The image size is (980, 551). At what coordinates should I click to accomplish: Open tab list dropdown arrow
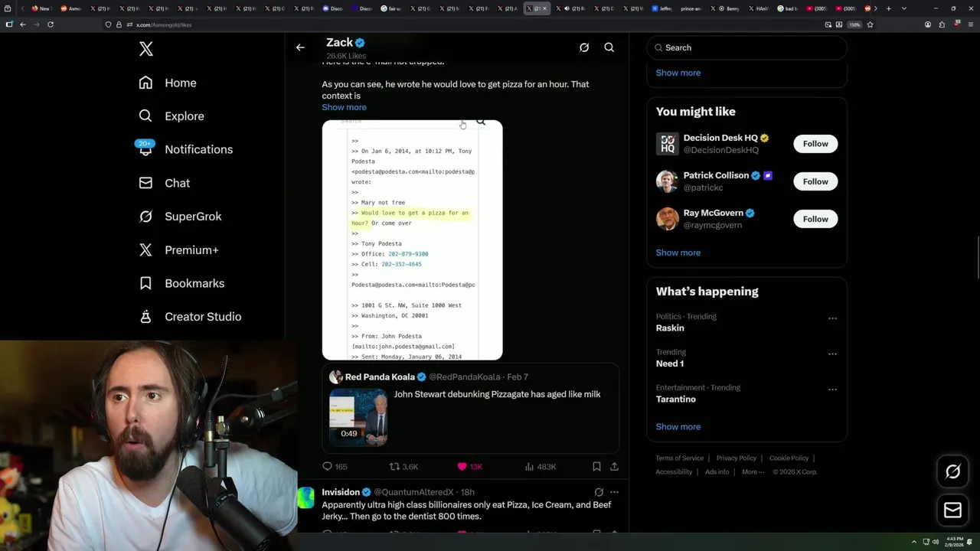904,8
